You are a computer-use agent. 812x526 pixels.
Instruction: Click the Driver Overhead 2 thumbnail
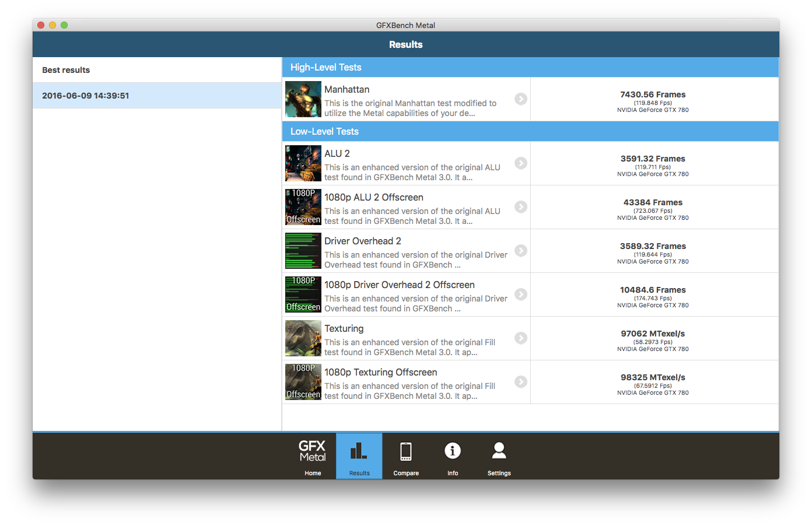pos(303,251)
